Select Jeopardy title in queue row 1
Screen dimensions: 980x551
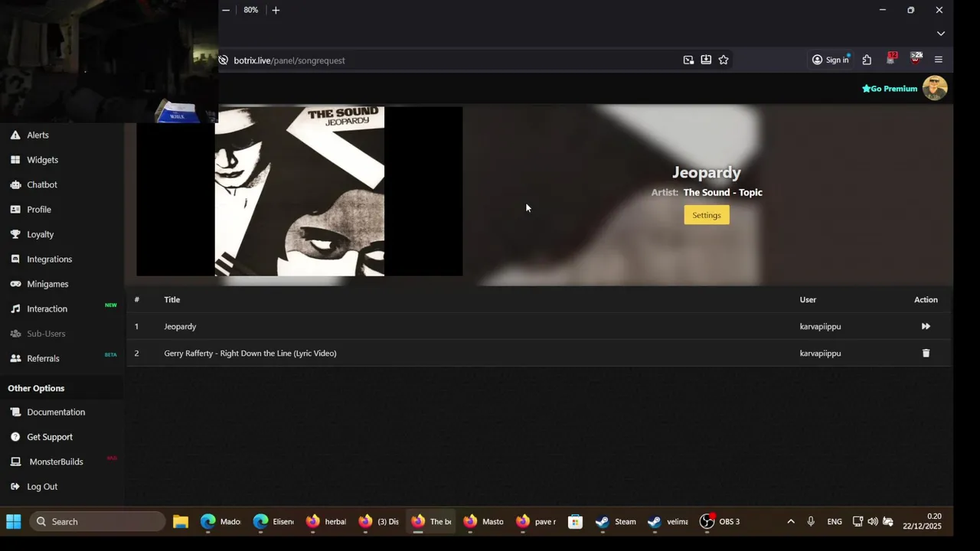click(180, 327)
